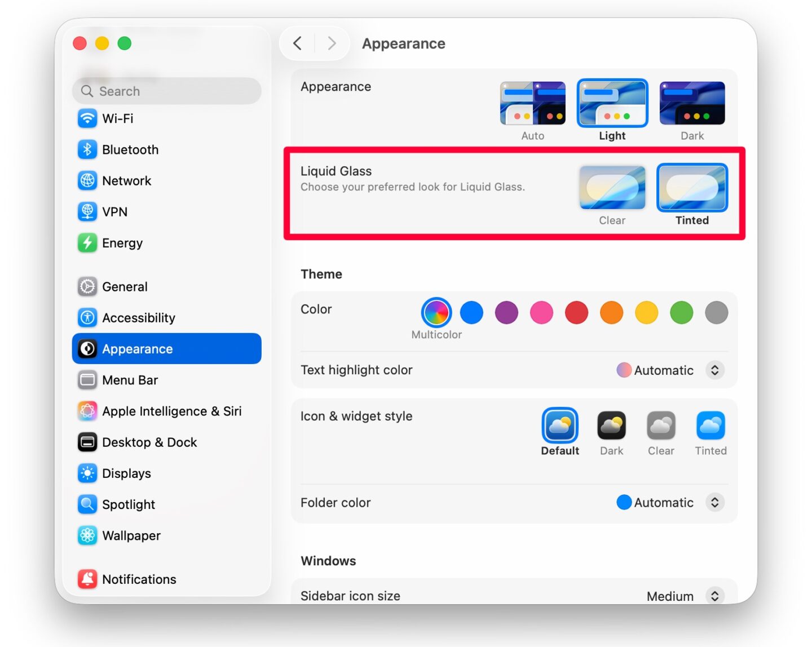This screenshot has height=647, width=812.
Task: Open Wallpaper settings
Action: (x=131, y=535)
